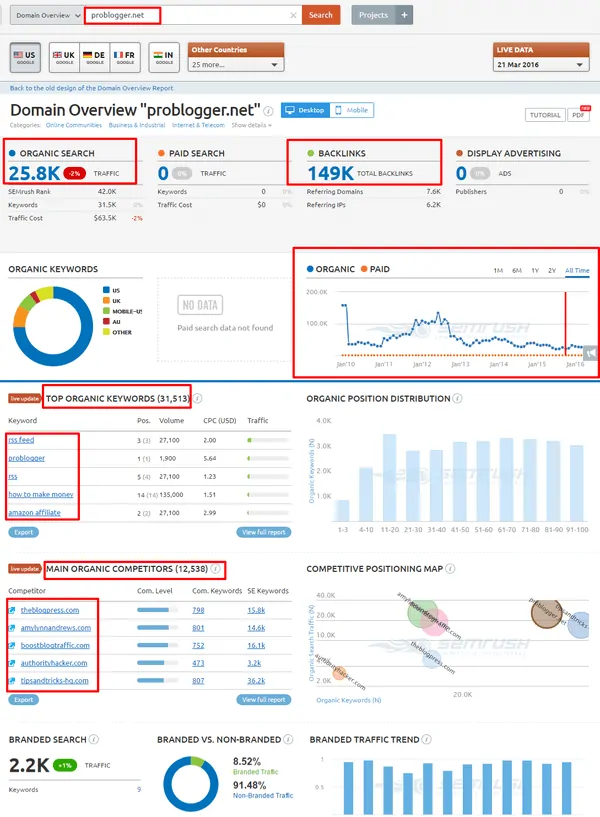Open info icon beside Domain Overview title

click(x=268, y=111)
